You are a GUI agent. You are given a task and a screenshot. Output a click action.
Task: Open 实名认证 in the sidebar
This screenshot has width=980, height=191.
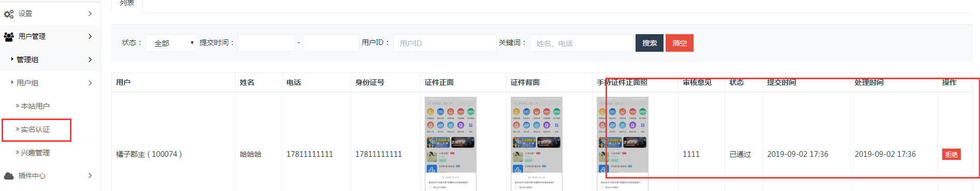click(35, 129)
